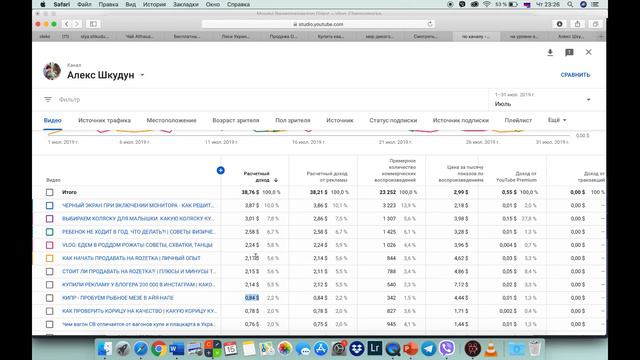This screenshot has height=360, width=640.
Task: Launch Microsoft Word from dock
Action: coord(176,349)
